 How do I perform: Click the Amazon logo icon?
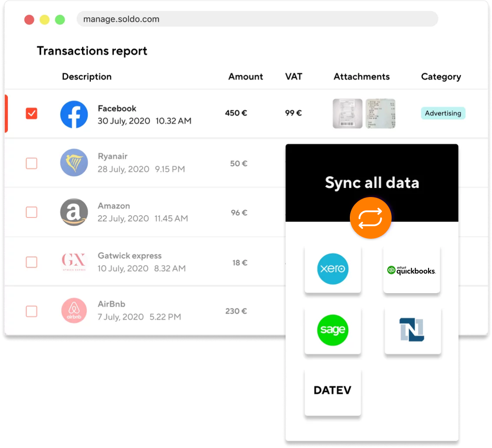[x=74, y=212]
